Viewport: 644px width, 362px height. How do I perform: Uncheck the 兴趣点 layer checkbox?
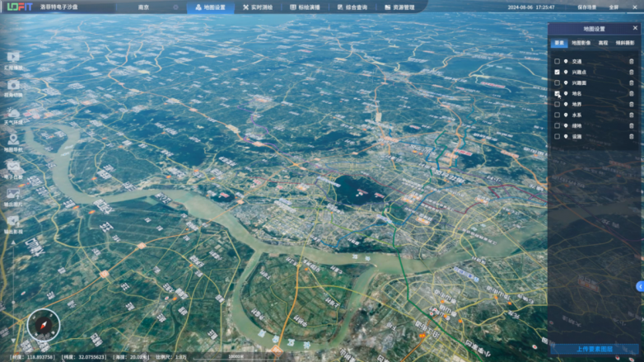557,72
